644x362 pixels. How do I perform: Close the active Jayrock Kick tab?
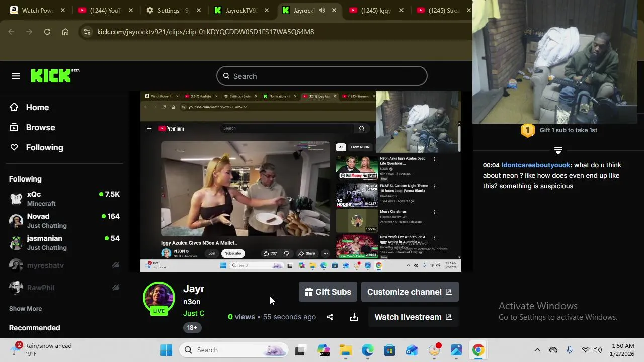pyautogui.click(x=334, y=10)
